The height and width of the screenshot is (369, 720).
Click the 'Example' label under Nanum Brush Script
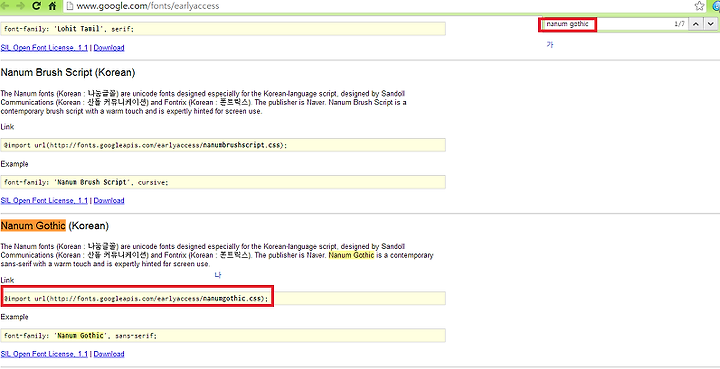point(14,164)
